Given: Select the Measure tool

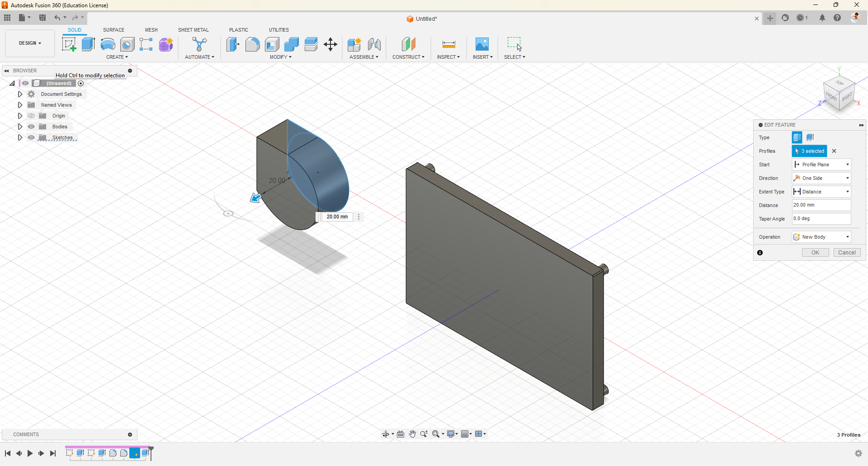Looking at the screenshot, I should 448,44.
